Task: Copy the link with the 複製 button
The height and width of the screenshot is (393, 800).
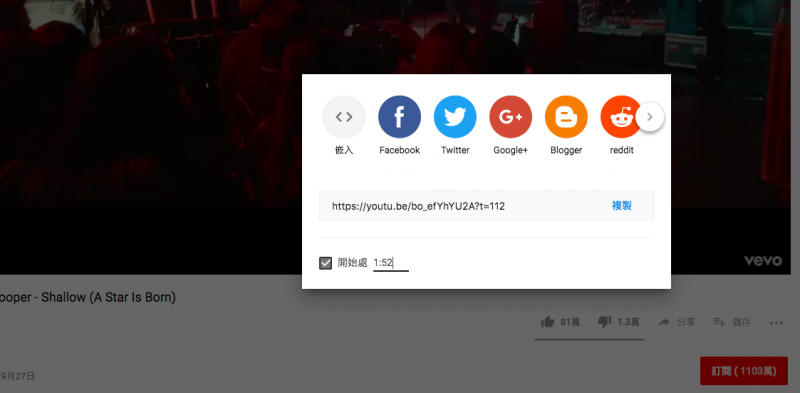Action: tap(621, 206)
